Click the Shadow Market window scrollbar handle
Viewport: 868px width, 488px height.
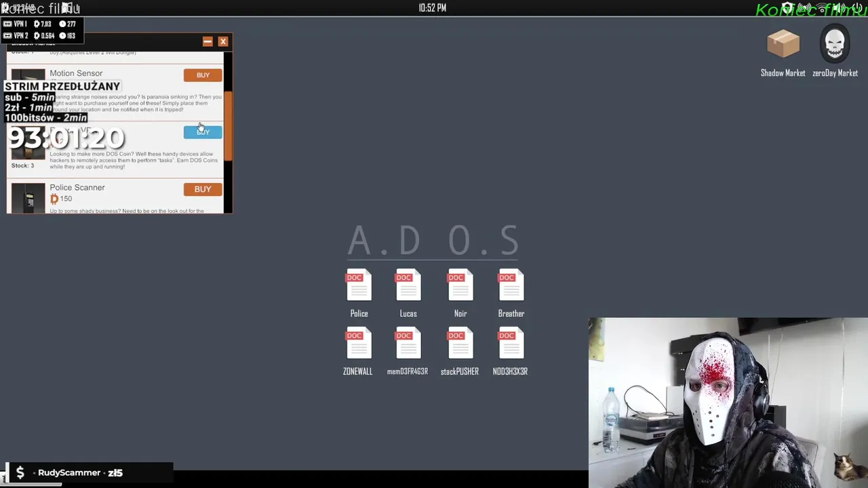229,126
